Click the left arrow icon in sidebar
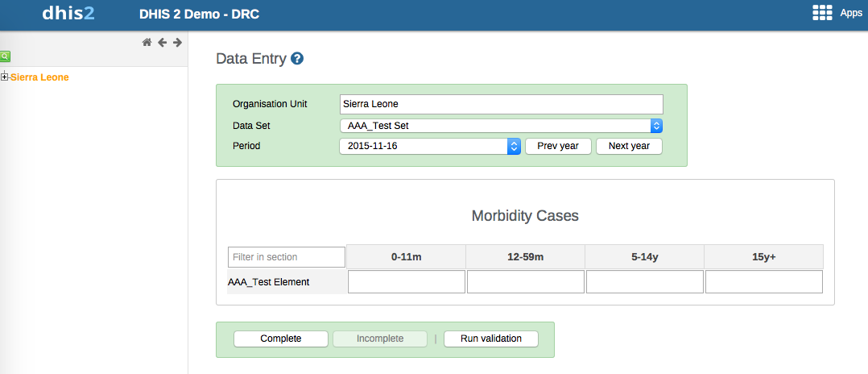 pyautogui.click(x=162, y=43)
